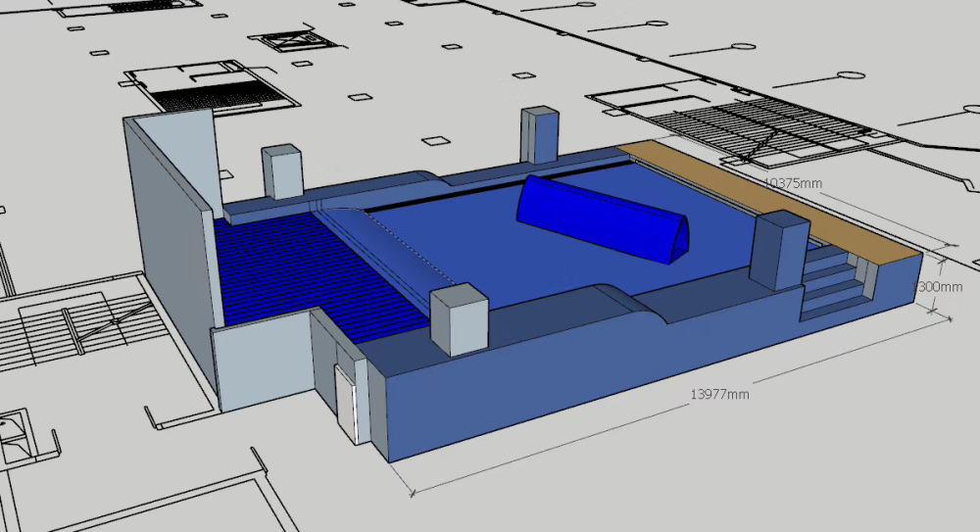The image size is (980, 532).
Task: Select the 10375mm dimension label
Action: 793,183
